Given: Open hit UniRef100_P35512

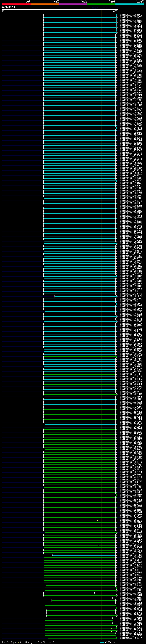Looking at the screenshot, I should click(131, 301).
